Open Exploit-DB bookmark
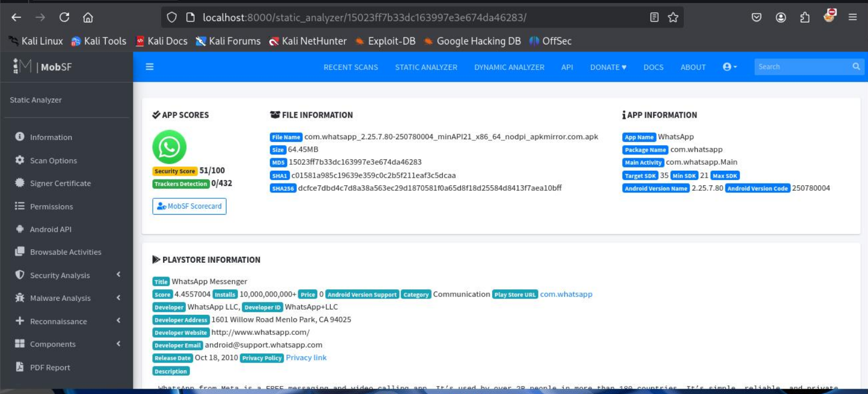 [385, 41]
